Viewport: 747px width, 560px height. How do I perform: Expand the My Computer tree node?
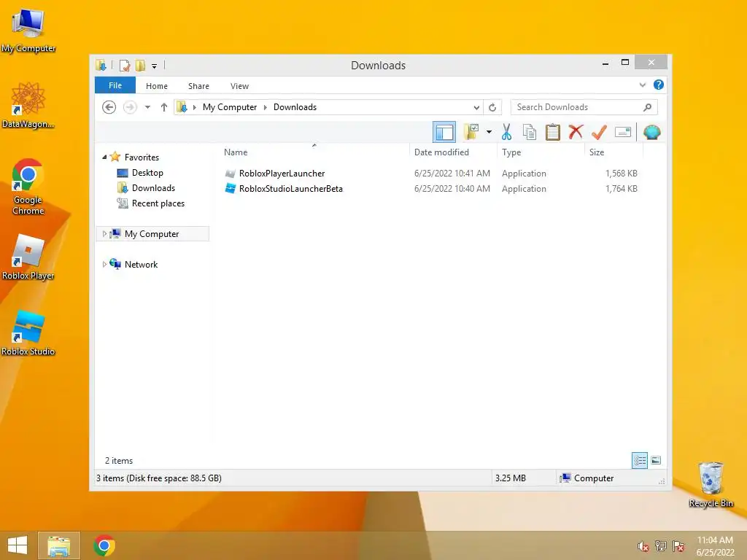tap(104, 234)
